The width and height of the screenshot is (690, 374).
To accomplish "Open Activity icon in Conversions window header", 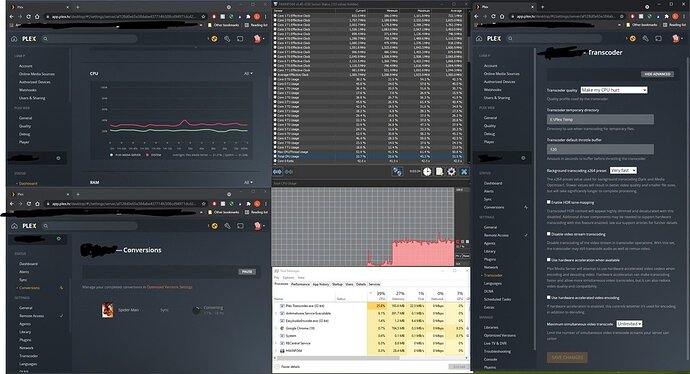I will click(x=214, y=226).
